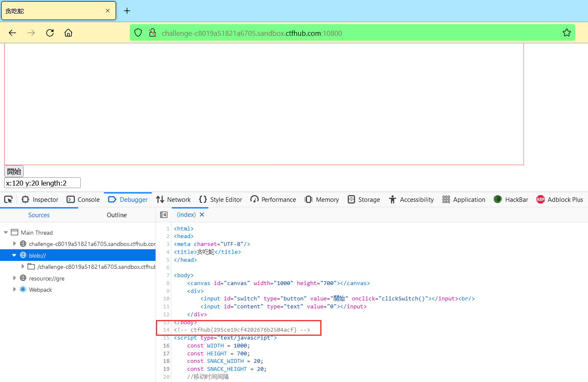This screenshot has height=382, width=588.
Task: Click the 開始 start button
Action: click(x=14, y=171)
